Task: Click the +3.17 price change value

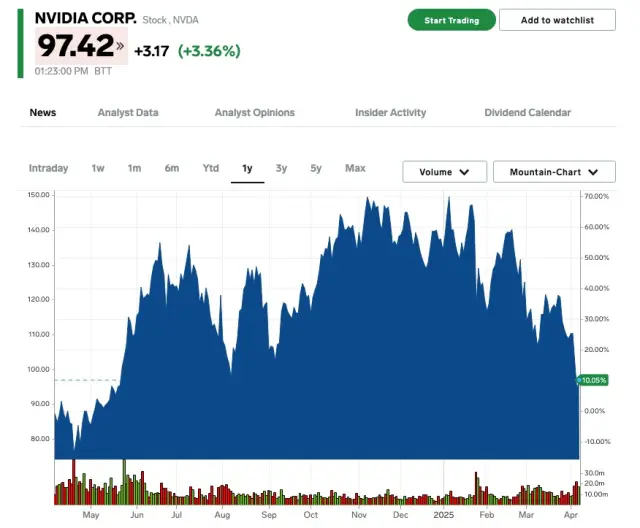Action: (x=151, y=51)
